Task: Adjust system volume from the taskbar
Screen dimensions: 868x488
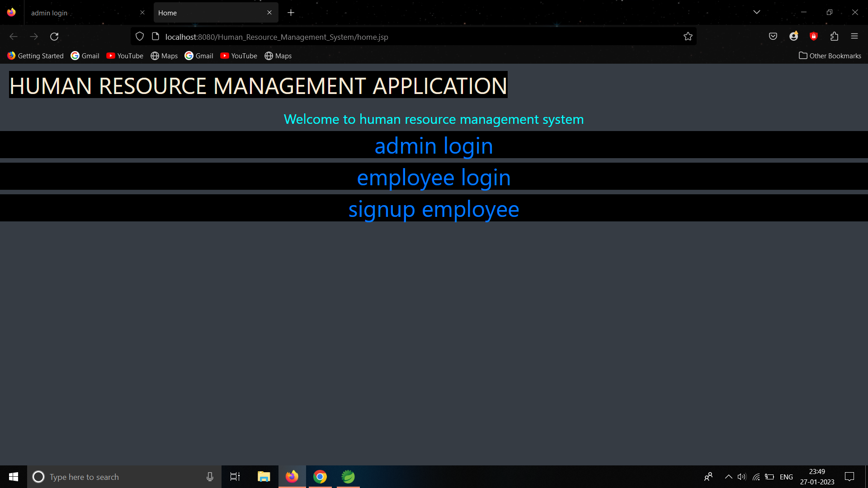Action: tap(742, 477)
